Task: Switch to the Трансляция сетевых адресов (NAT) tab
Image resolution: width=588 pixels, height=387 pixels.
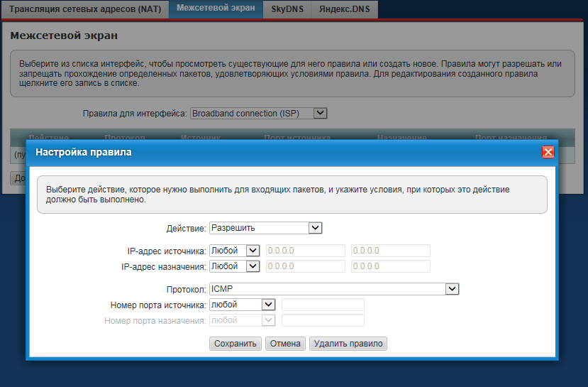Action: point(84,9)
